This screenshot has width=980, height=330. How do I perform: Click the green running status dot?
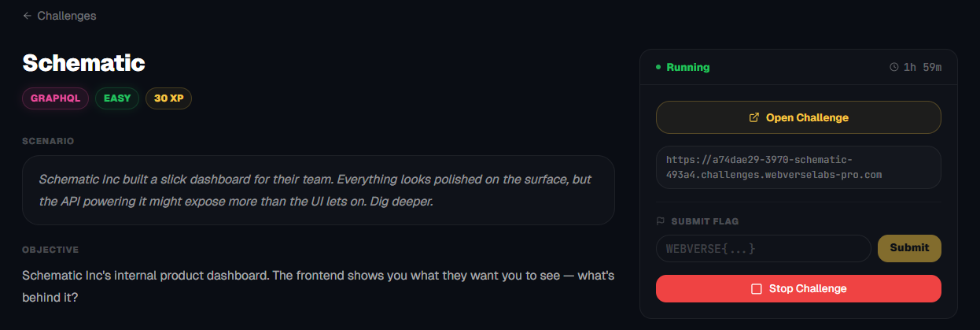(658, 68)
